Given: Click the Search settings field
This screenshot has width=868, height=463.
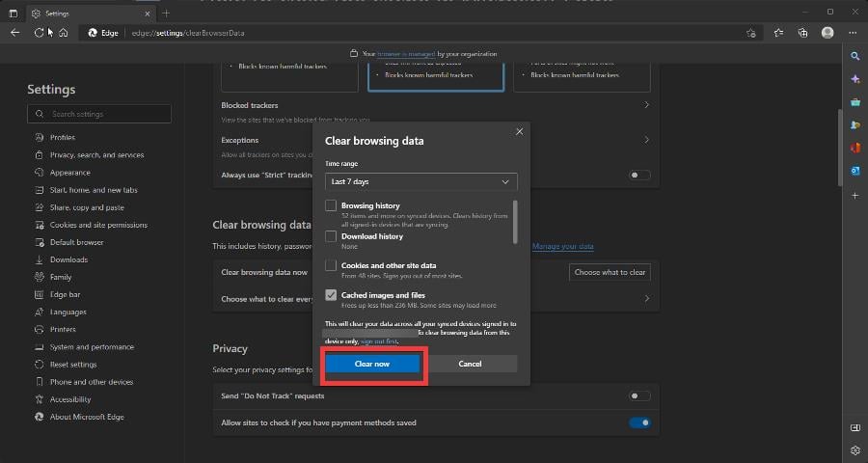Looking at the screenshot, I should (99, 114).
